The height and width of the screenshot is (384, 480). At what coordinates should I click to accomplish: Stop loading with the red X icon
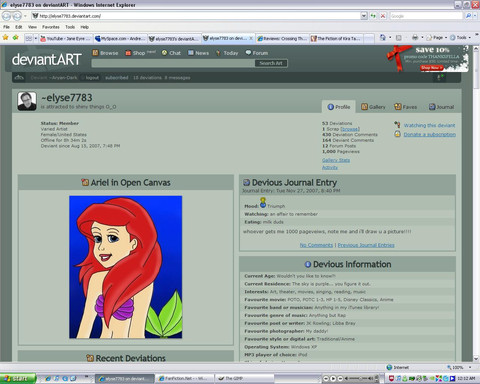[x=383, y=16]
